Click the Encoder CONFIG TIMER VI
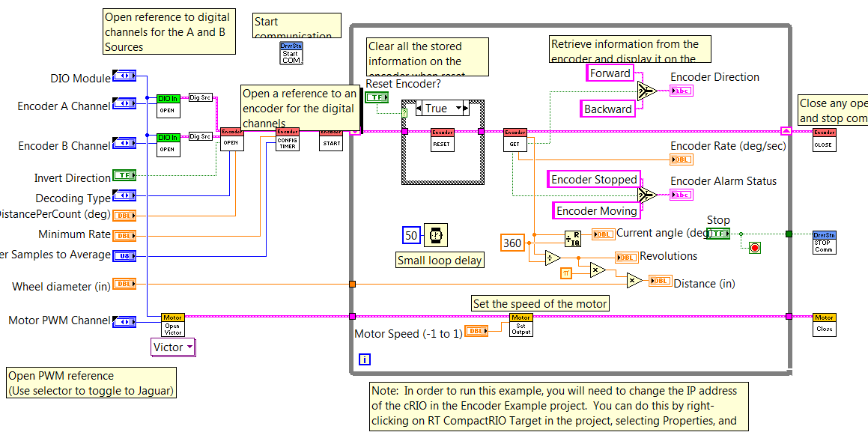Viewport: 868px width, 447px height. pyautogui.click(x=289, y=139)
